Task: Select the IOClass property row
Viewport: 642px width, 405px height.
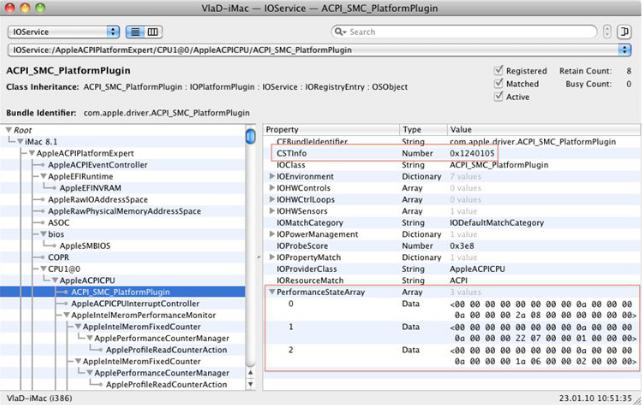Action: (x=452, y=165)
